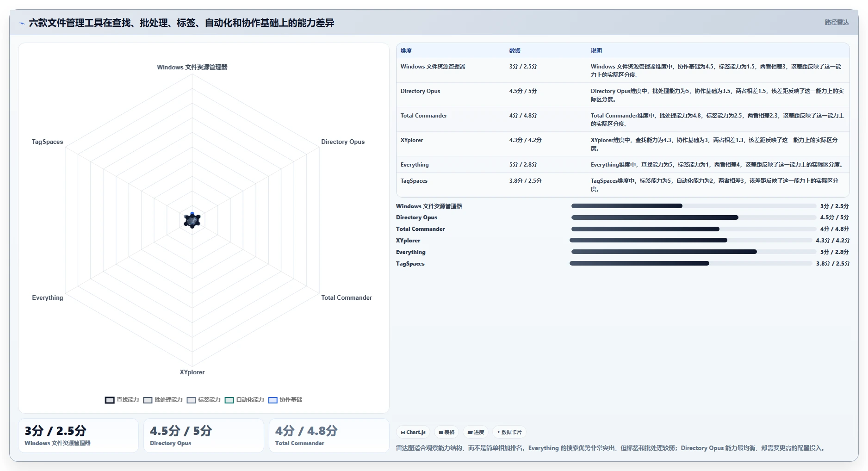Click the Windows 文件资源管理器 radar axis label
Image resolution: width=868 pixels, height=471 pixels.
click(192, 67)
